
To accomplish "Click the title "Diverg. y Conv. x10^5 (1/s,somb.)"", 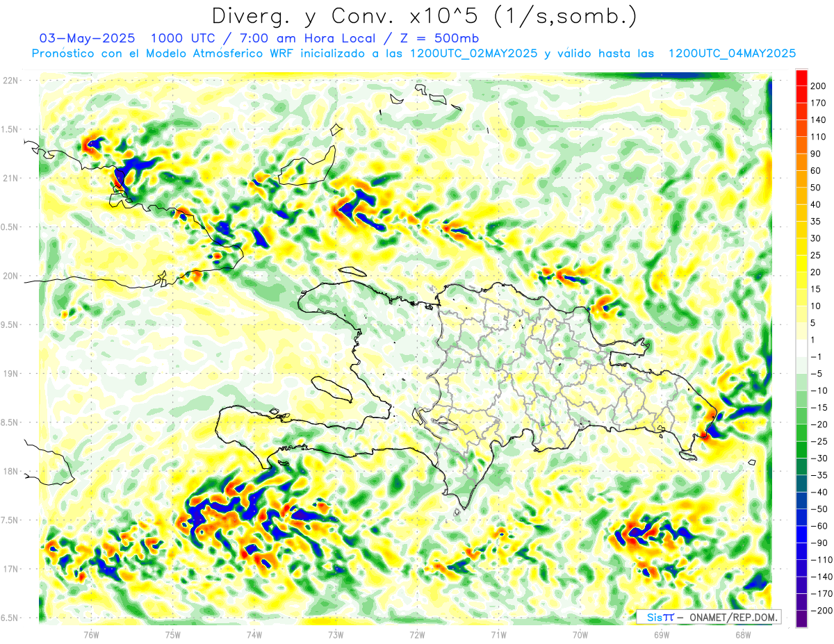I will 423,15.
